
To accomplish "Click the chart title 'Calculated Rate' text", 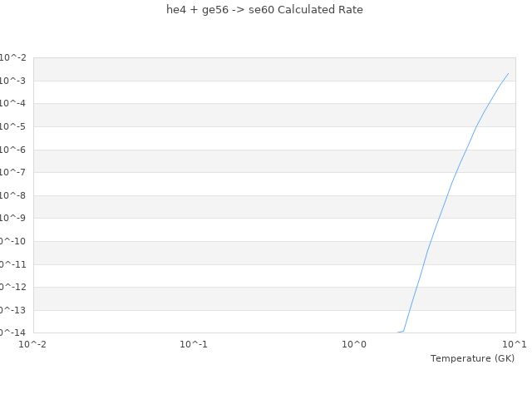I will (x=264, y=10).
